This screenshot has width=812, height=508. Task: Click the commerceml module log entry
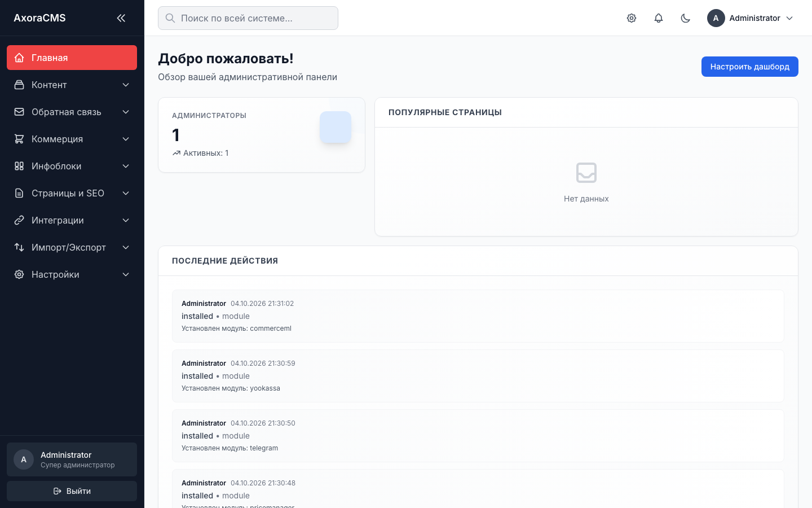pyautogui.click(x=478, y=316)
